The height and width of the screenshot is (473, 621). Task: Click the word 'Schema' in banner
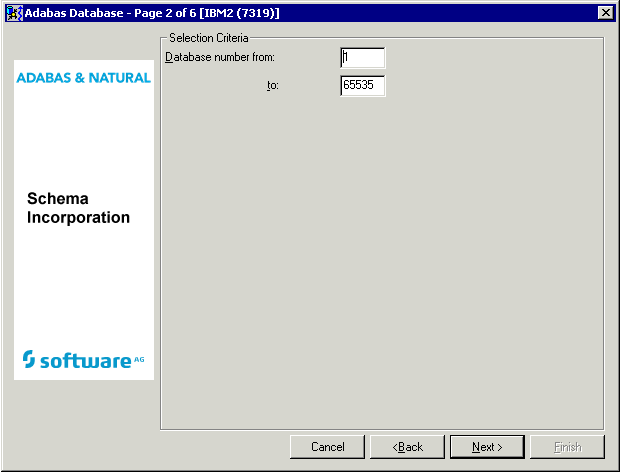(58, 199)
